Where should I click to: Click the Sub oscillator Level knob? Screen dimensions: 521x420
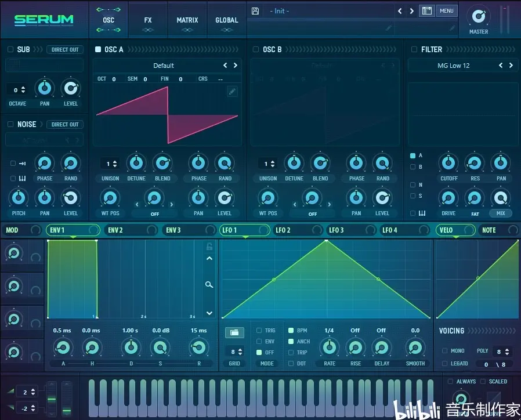click(70, 88)
